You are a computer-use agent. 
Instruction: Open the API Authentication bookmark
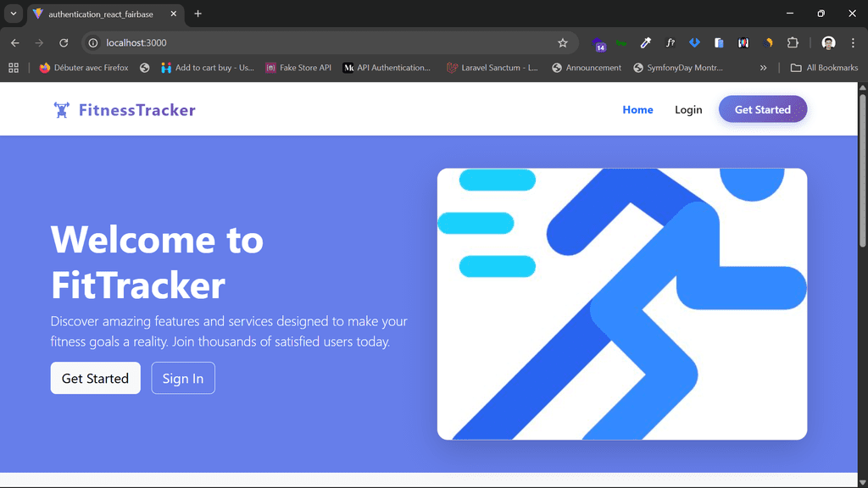(x=387, y=68)
